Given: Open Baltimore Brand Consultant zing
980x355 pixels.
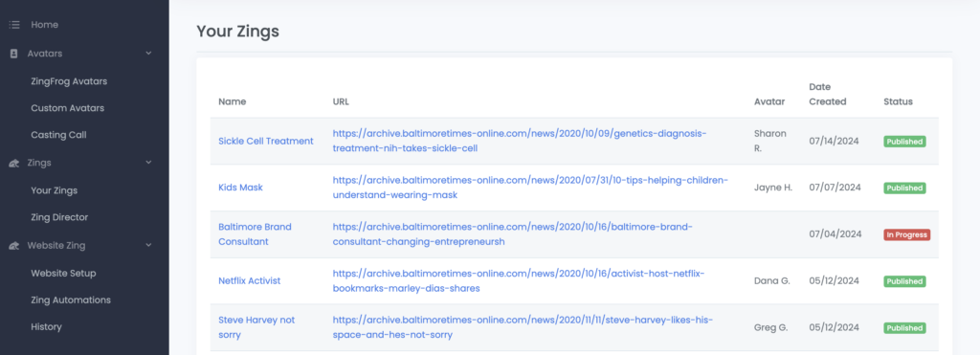Looking at the screenshot, I should pos(255,233).
